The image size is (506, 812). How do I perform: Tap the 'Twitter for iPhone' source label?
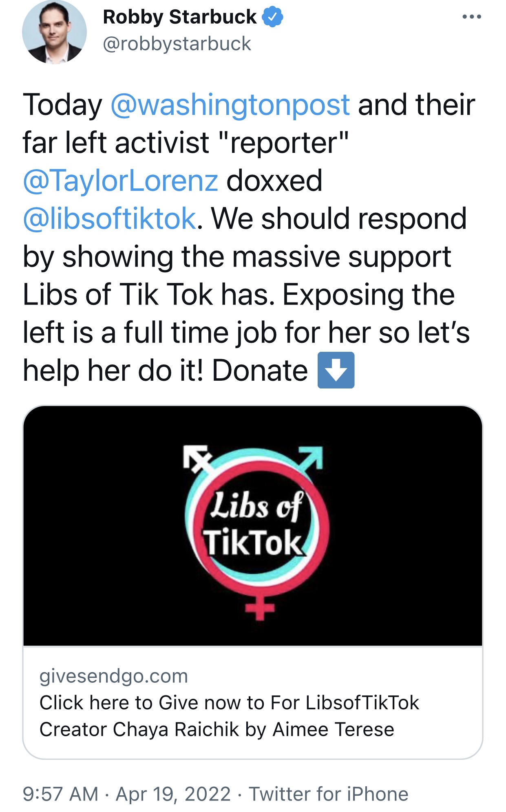coord(329,794)
